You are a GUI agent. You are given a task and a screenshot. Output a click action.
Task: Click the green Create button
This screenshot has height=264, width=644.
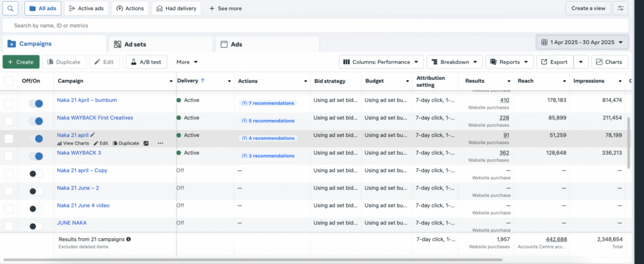tap(21, 62)
